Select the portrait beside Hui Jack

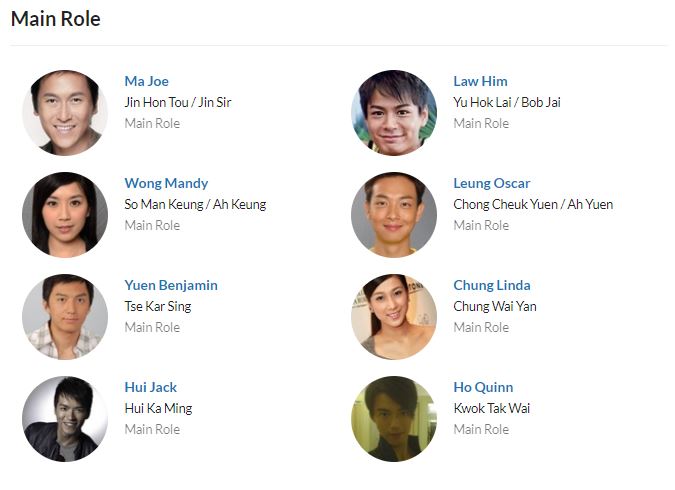tap(65, 419)
